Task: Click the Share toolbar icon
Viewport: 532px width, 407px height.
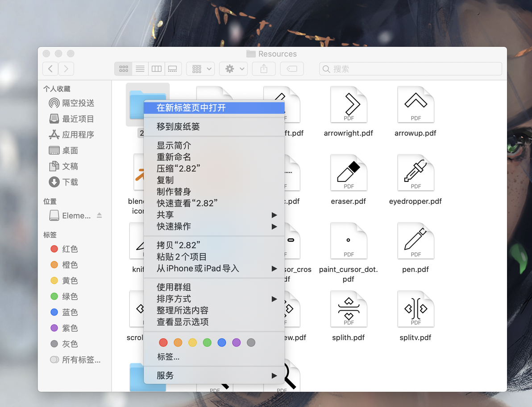Action: pos(264,69)
